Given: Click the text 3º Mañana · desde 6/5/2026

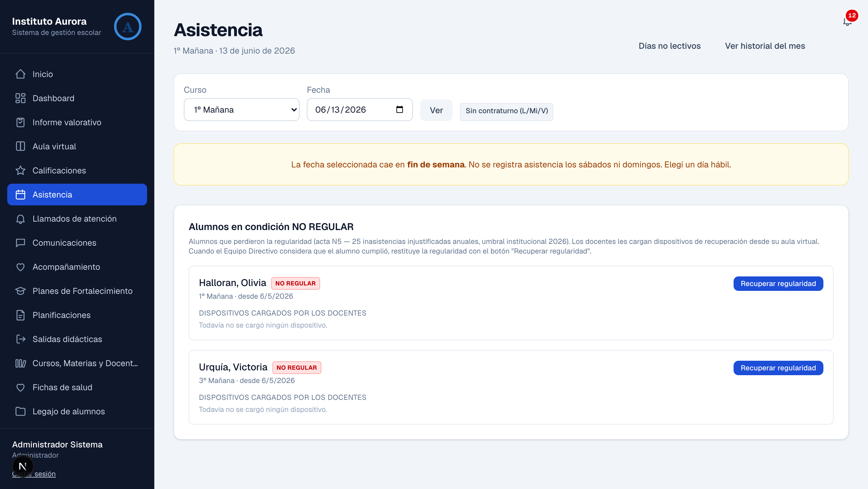Looking at the screenshot, I should pos(247,380).
